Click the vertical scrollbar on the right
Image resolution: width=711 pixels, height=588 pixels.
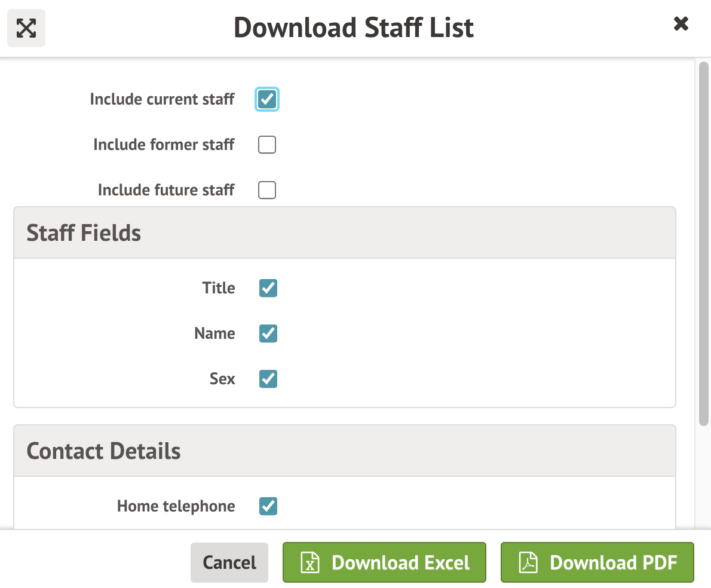coord(704,239)
